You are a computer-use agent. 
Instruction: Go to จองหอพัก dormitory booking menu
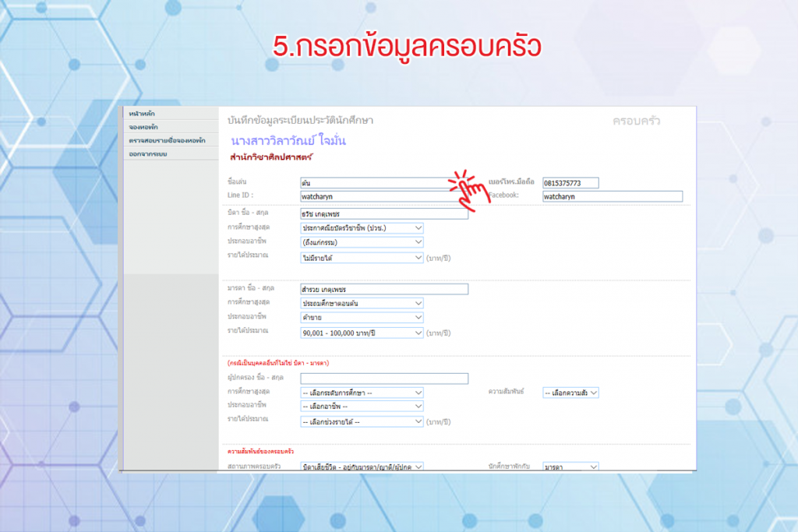click(x=144, y=127)
